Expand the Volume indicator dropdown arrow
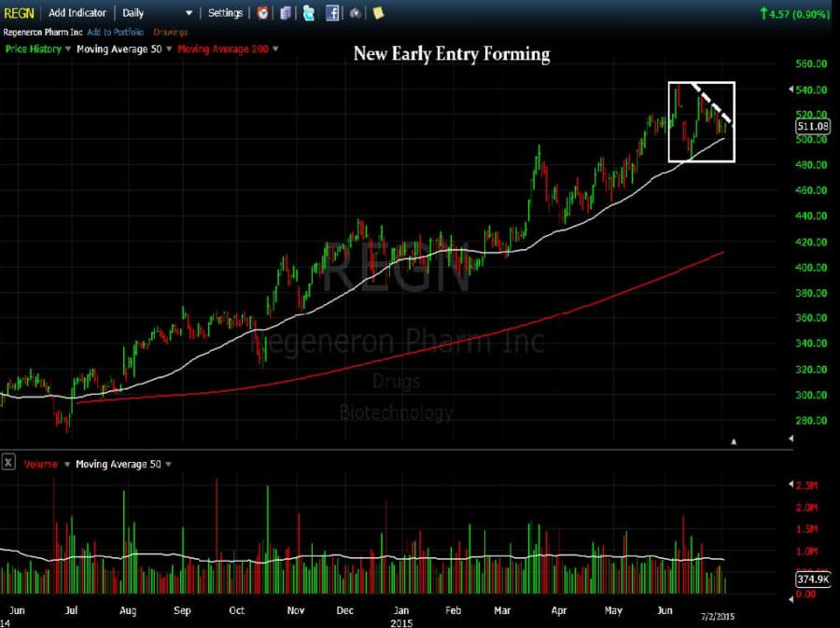This screenshot has height=628, width=840. point(67,464)
